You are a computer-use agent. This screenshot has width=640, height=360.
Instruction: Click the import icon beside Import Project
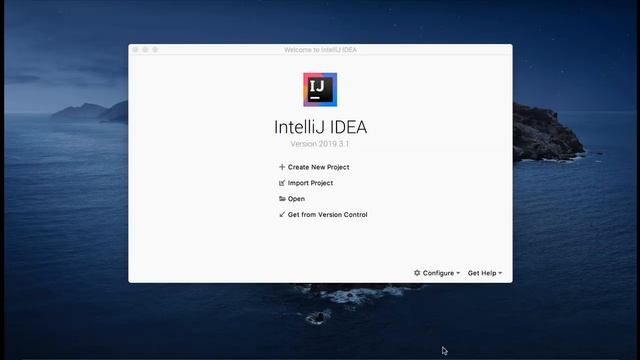click(x=282, y=183)
